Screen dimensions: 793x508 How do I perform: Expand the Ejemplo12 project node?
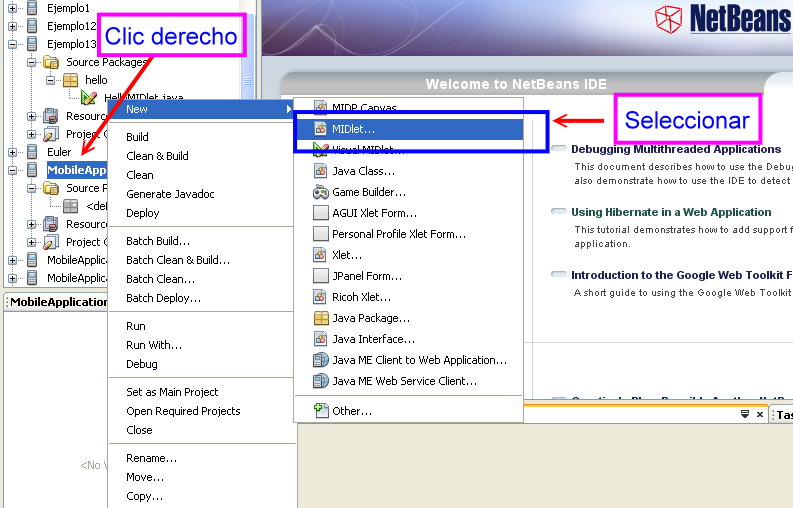[x=13, y=26]
